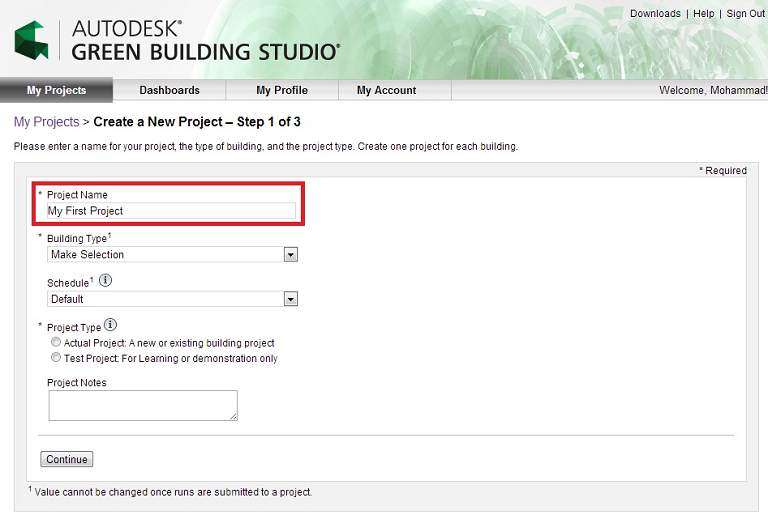The width and height of the screenshot is (768, 519).
Task: Click the Default schedule combo box
Action: point(172,299)
